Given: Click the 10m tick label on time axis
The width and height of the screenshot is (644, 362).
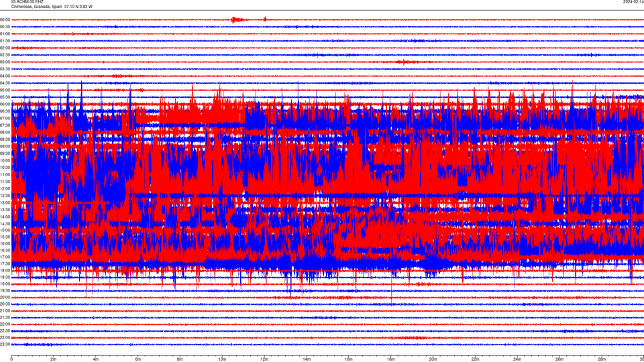Looking at the screenshot, I should click(x=222, y=359).
